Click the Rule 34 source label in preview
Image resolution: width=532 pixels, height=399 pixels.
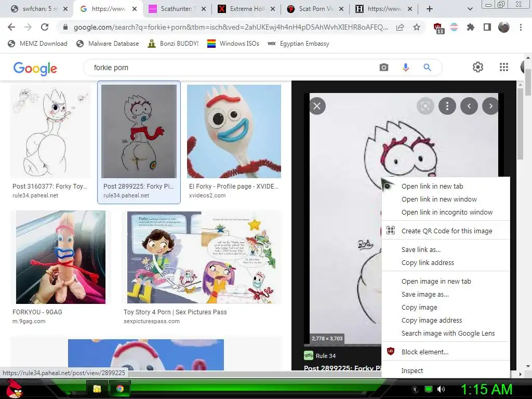pyautogui.click(x=325, y=356)
